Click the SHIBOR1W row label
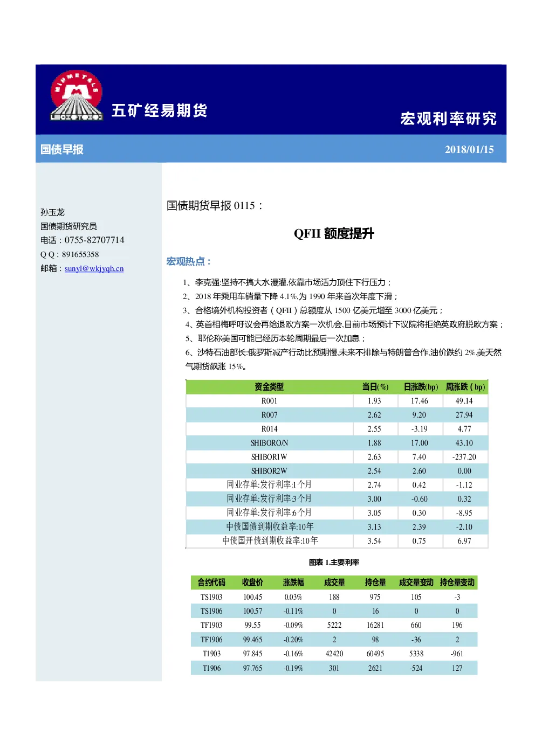The image size is (535, 756). (x=269, y=457)
